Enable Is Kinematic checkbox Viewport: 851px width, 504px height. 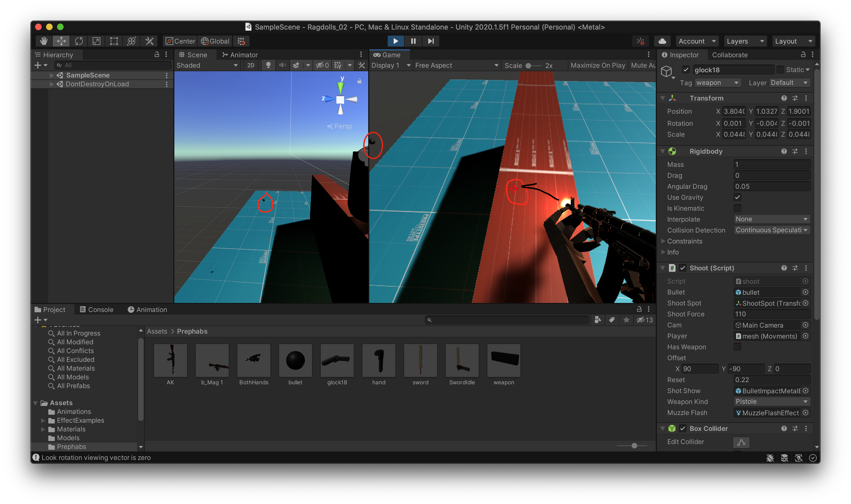737,208
